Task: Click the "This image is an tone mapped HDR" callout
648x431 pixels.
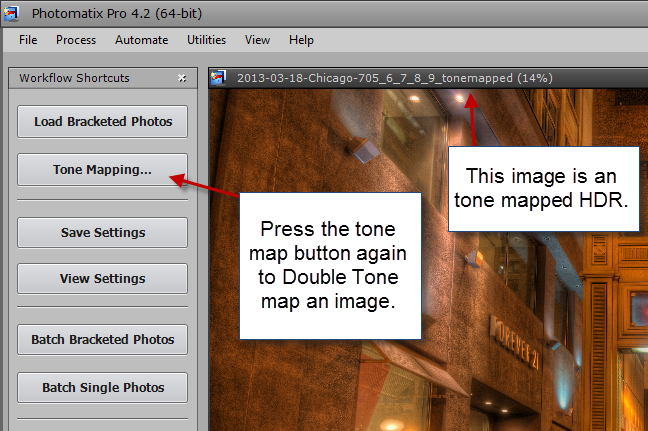Action: [x=543, y=189]
